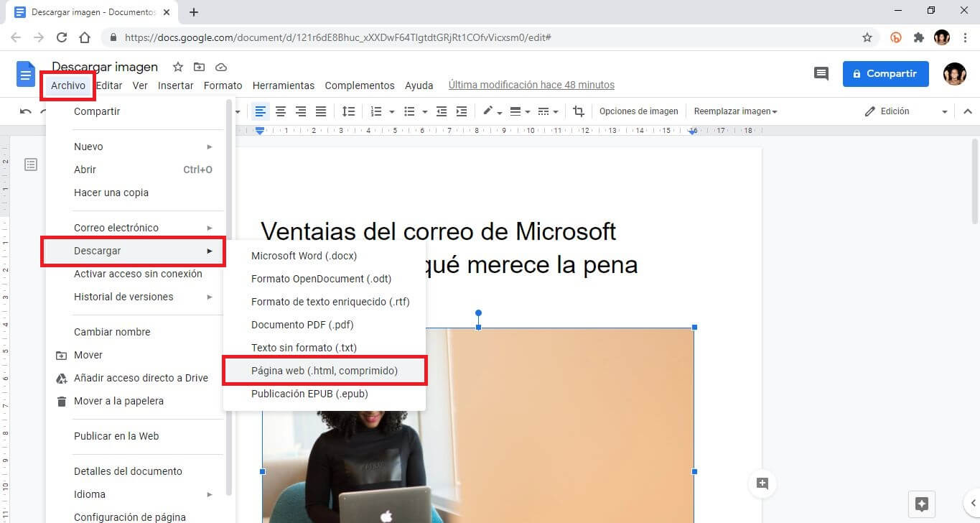Open line spacing options
Screen dimensions: 980x523
[348, 111]
